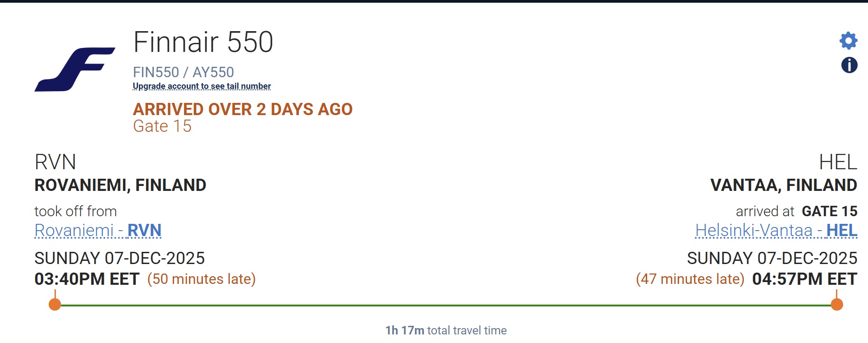Select the FIN550 / AY550 flight code text

click(x=183, y=72)
